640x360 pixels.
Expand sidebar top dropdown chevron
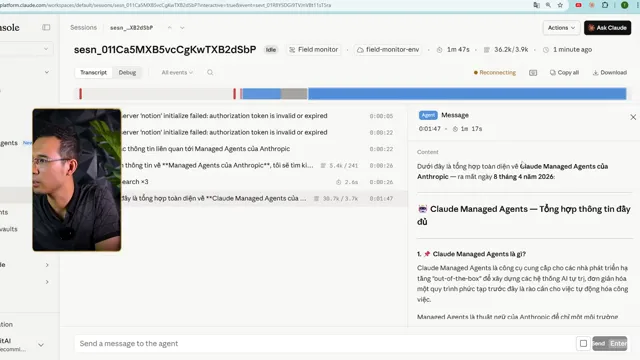pos(46,49)
